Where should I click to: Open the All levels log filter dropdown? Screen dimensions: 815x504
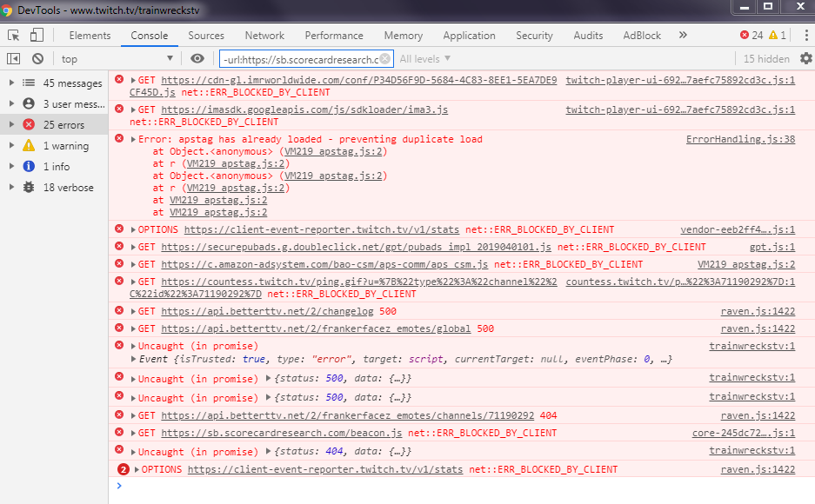pos(424,58)
